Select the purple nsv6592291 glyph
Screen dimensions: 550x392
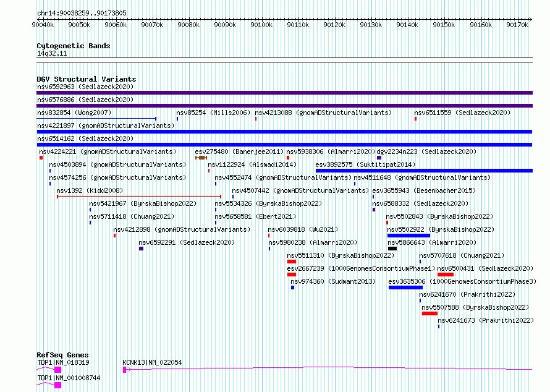141,249
